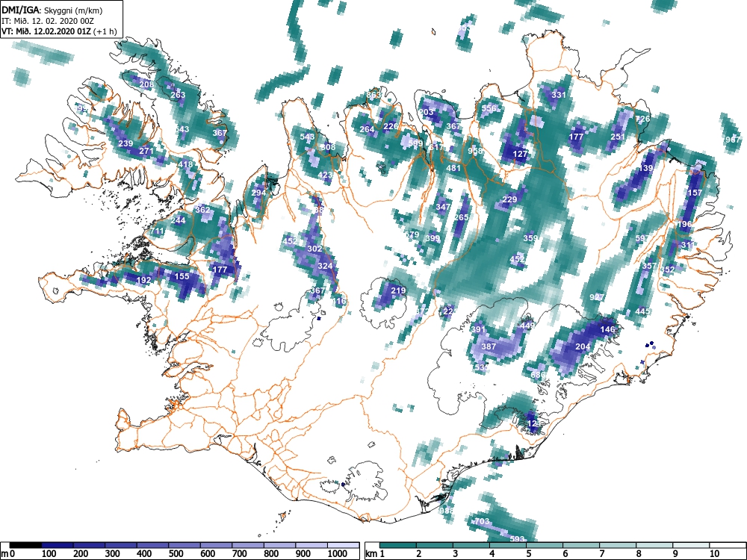Select the visibility value 229
The height and width of the screenshot is (560, 747).
click(x=509, y=199)
